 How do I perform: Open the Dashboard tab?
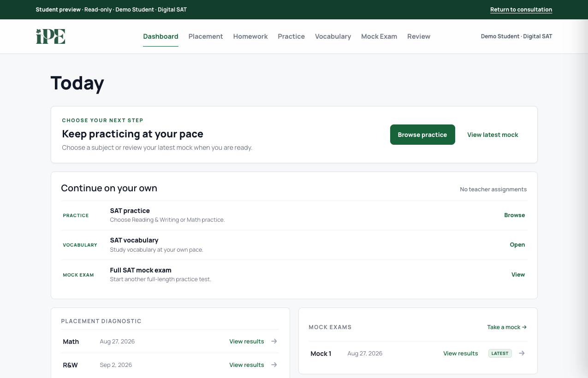160,36
